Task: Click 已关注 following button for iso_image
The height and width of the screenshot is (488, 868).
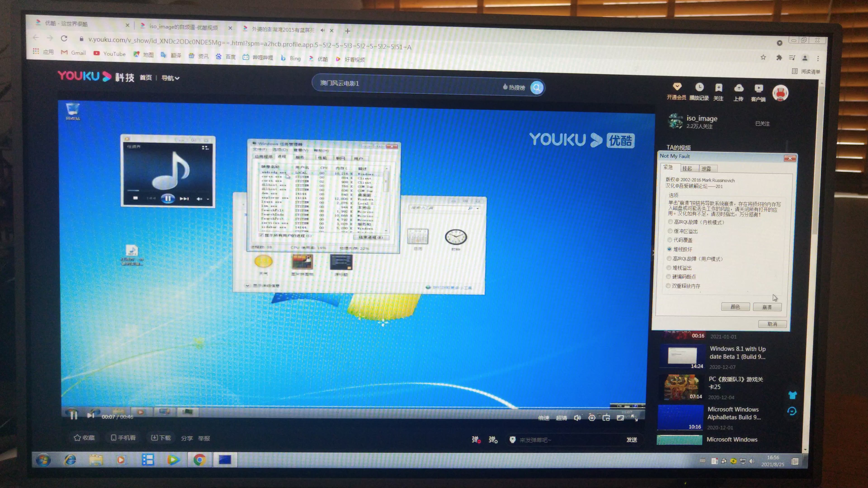Action: click(x=762, y=124)
